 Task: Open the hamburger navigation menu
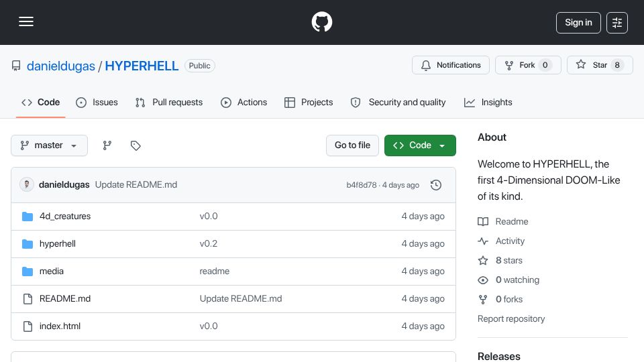26,21
